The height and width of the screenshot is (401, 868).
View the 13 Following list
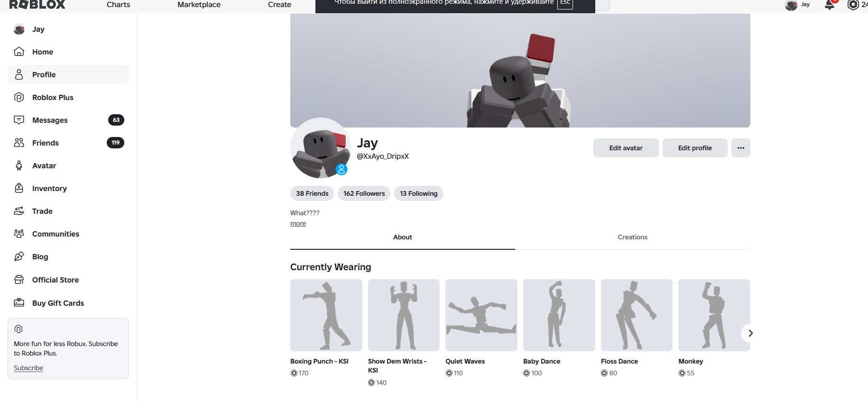419,193
